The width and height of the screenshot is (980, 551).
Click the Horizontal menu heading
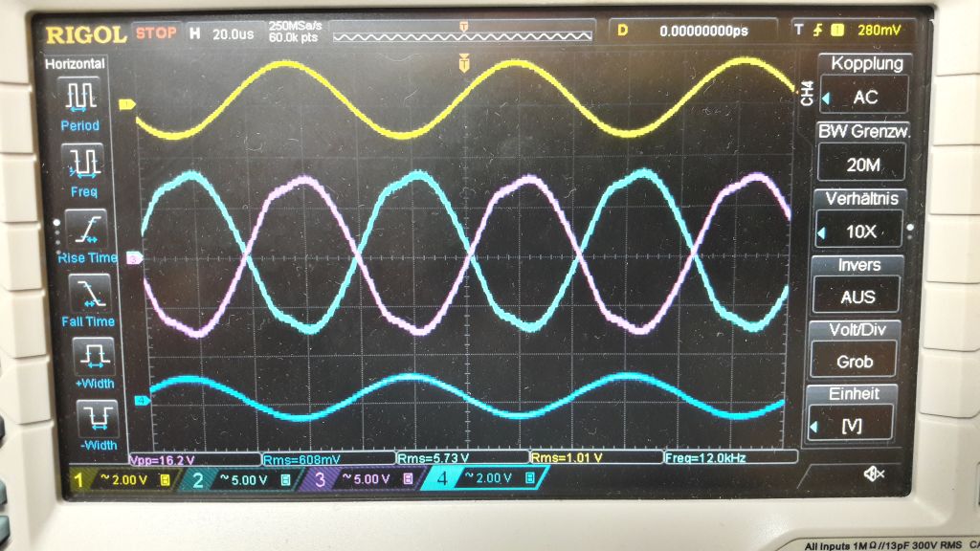pos(75,64)
